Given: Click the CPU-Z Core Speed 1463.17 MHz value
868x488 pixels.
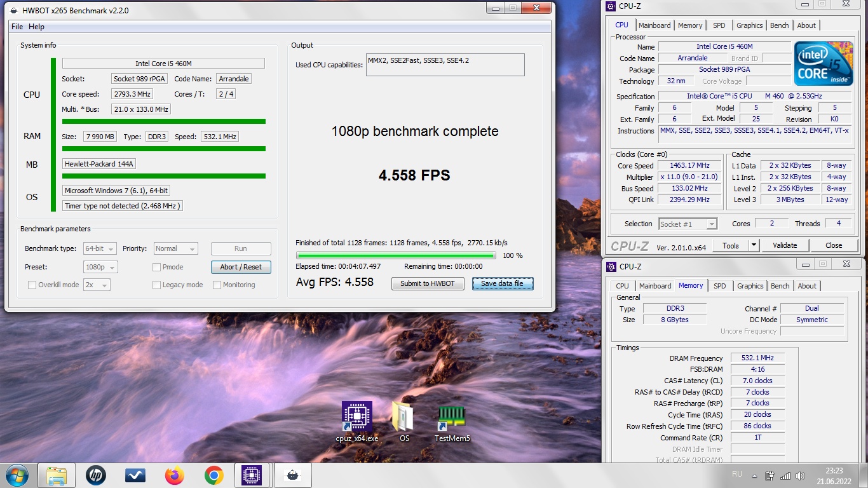Looking at the screenshot, I should tap(689, 166).
